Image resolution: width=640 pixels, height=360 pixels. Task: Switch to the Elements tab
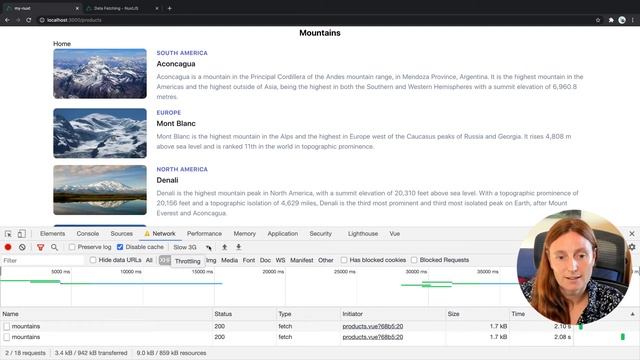pos(52,233)
